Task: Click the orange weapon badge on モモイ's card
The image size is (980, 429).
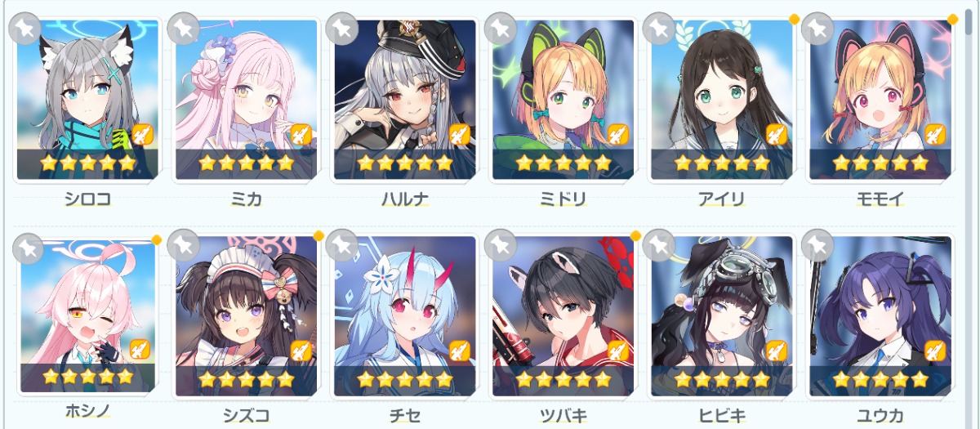Action: click(935, 133)
